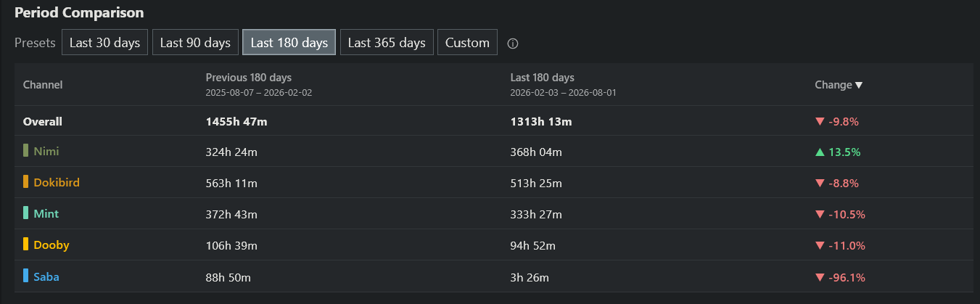The height and width of the screenshot is (304, 980).
Task: Open the Nimi channel link
Action: (46, 152)
